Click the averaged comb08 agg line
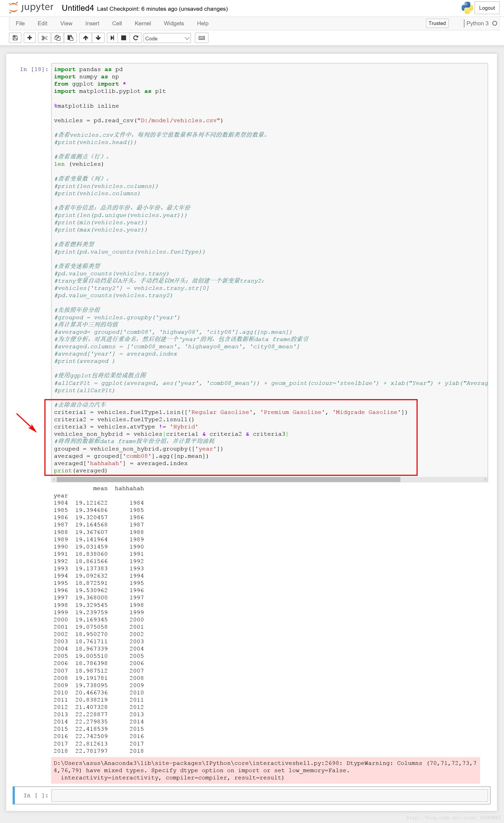504x823 pixels. pos(131,456)
